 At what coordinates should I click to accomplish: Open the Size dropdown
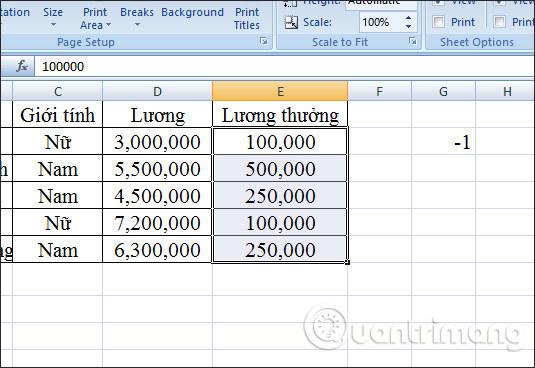(53, 17)
